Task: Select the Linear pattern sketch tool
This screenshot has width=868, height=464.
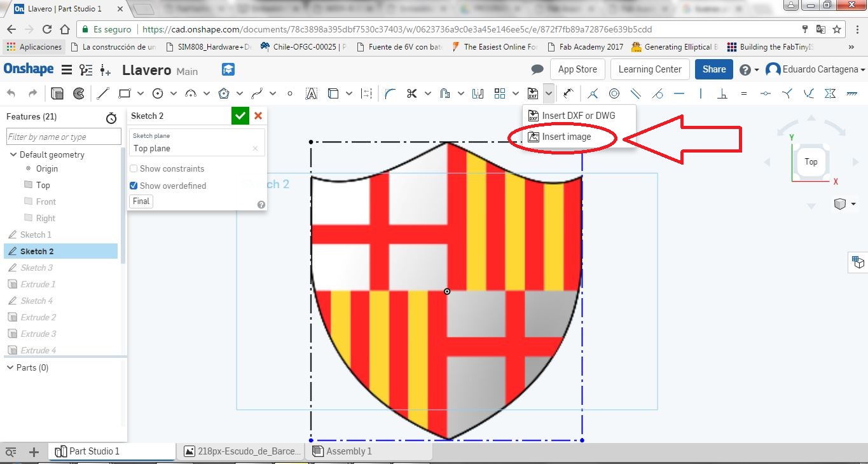Action: (x=500, y=93)
